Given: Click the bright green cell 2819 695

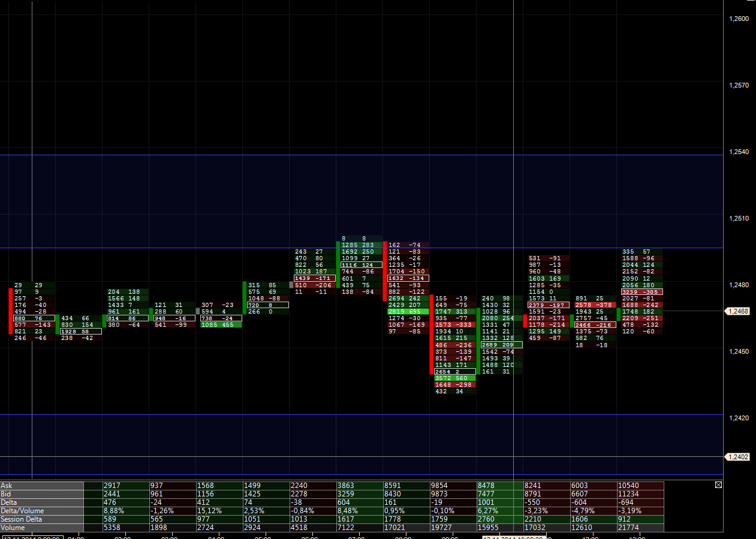Looking at the screenshot, I should (408, 312).
